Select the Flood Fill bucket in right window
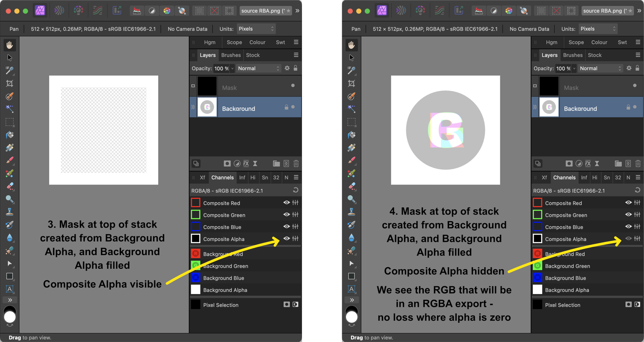The width and height of the screenshot is (644, 342). pyautogui.click(x=352, y=135)
